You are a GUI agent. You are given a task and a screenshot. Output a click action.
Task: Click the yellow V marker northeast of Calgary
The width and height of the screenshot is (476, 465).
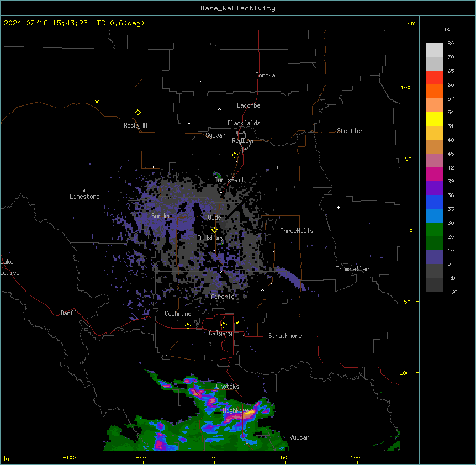tap(237, 323)
